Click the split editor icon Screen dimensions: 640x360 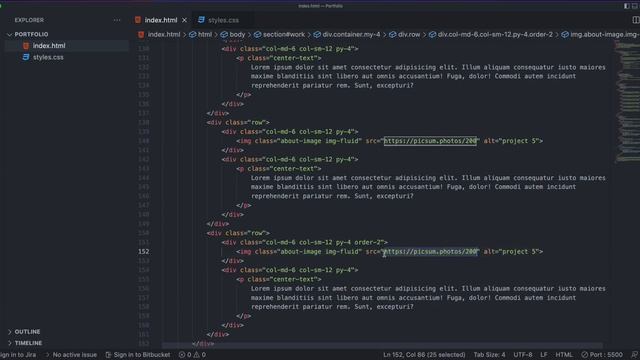pos(636,20)
